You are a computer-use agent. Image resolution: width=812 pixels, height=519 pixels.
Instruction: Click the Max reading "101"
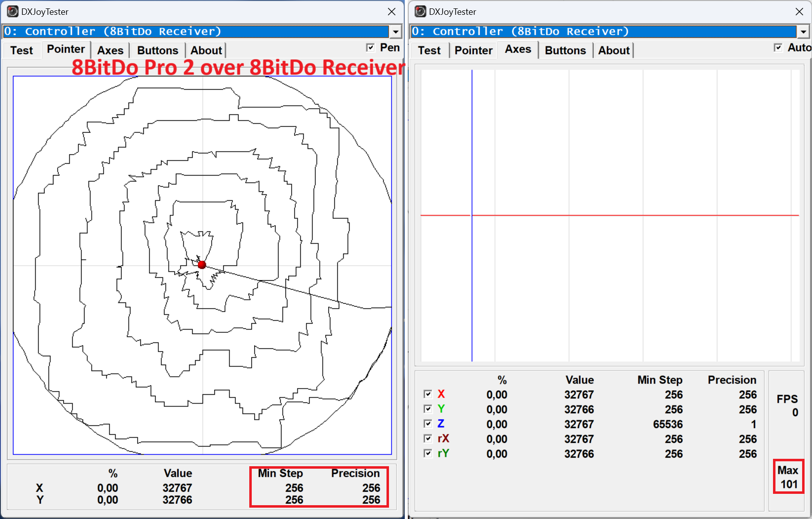[x=789, y=484]
